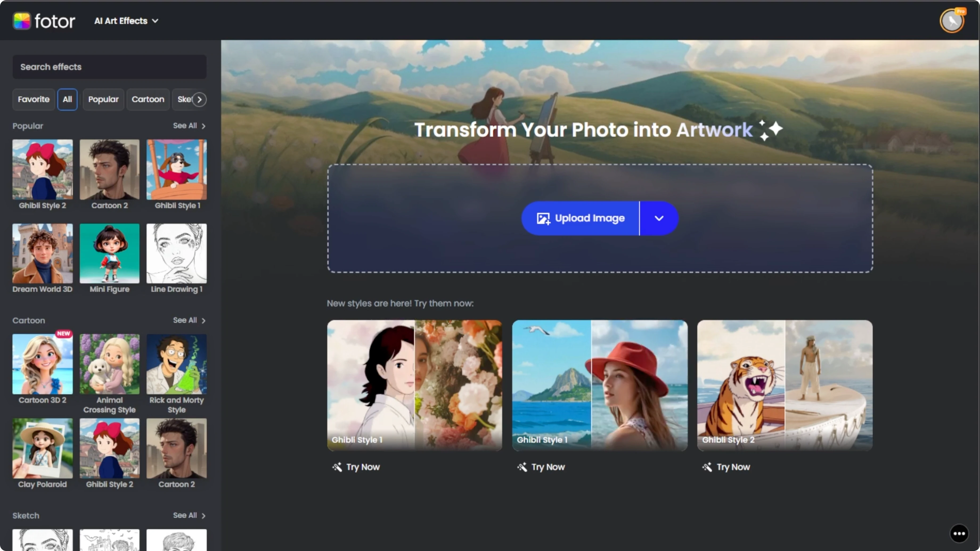Choose the Animal Crossing Style effect
The width and height of the screenshot is (980, 551).
tap(109, 374)
